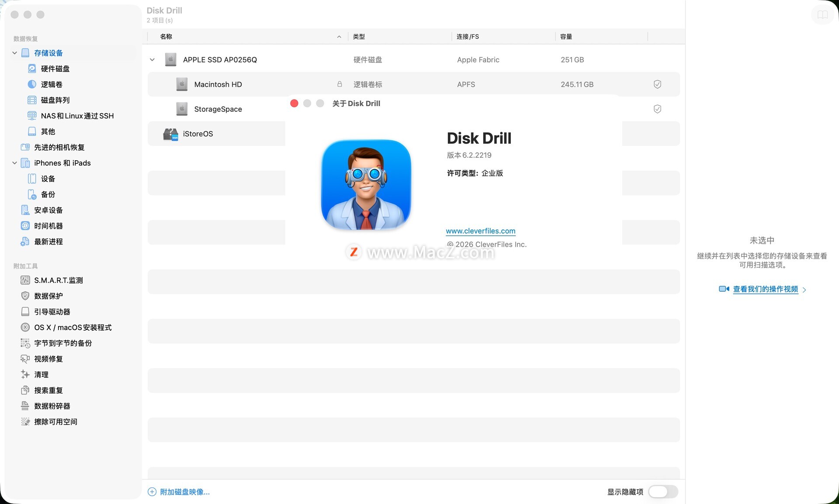The image size is (839, 504).
Task: Open the www.cleverfiles.com link
Action: tap(480, 231)
